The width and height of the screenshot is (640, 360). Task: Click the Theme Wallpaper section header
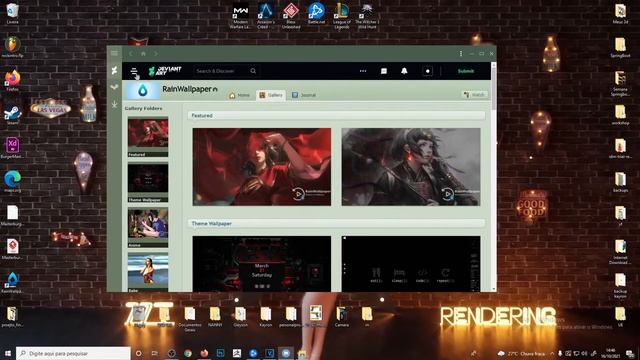[x=336, y=223]
